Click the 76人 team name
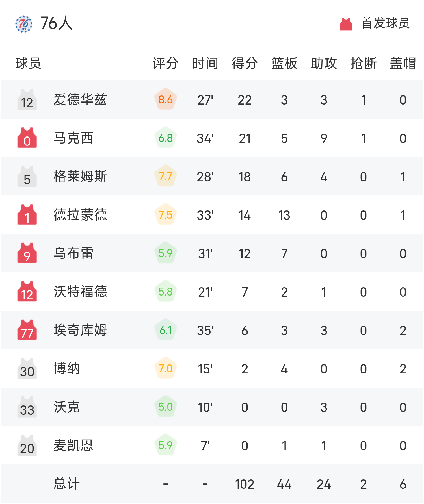Viewport: 424px width, 504px height. click(57, 23)
